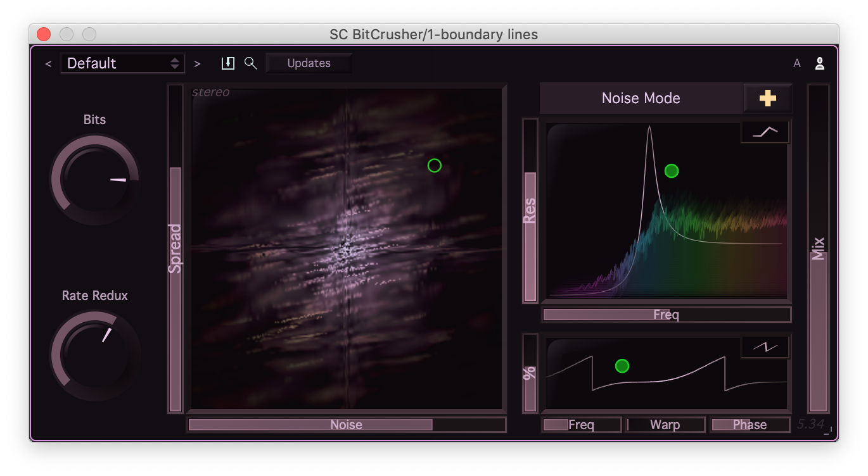The image size is (868, 476).
Task: Click the window resize corner handle
Action: [829, 432]
